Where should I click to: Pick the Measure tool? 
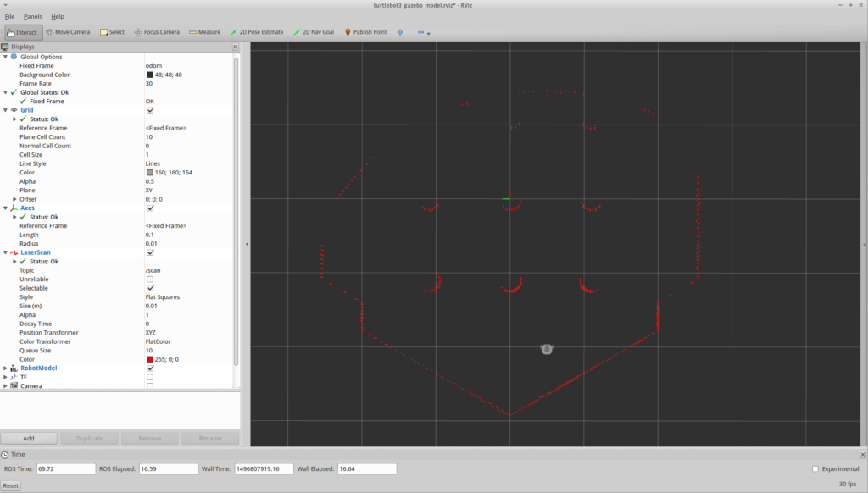click(205, 32)
